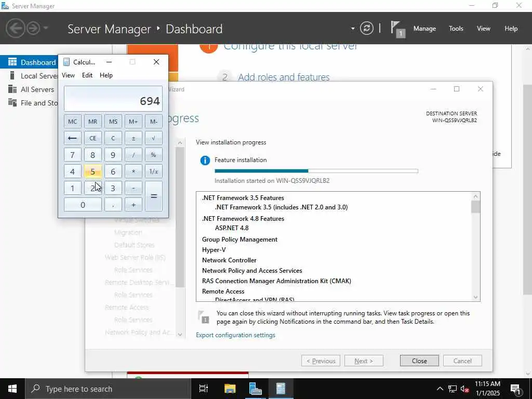This screenshot has height=399, width=532.
Task: Open the Tools menu
Action: (456, 29)
